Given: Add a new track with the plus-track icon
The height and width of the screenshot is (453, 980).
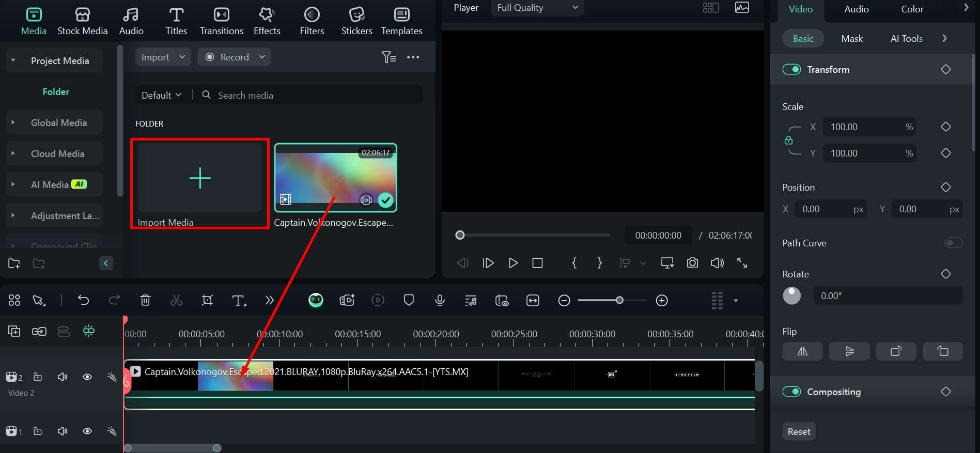Looking at the screenshot, I should pos(14,331).
